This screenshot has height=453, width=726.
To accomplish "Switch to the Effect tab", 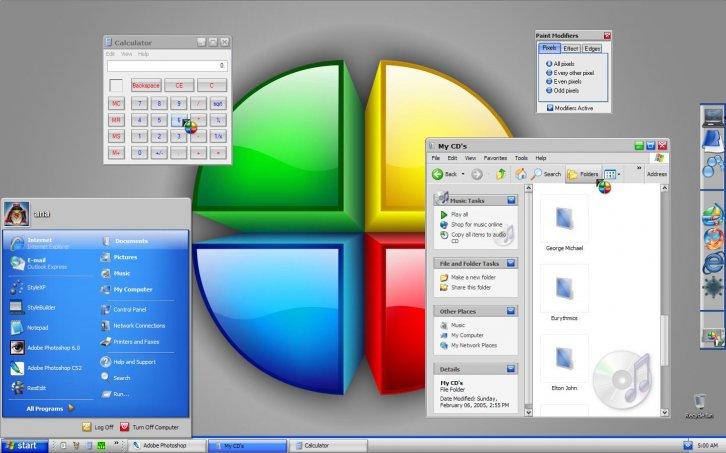I will pos(571,48).
